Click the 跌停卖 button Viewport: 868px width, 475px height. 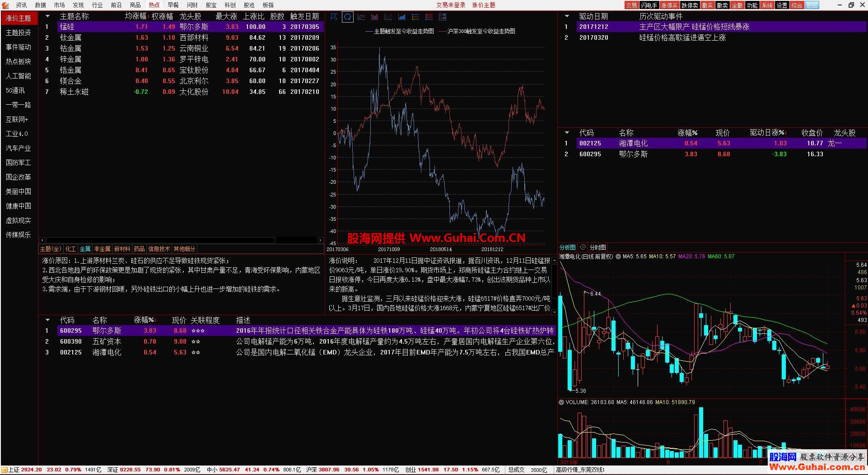click(x=690, y=5)
